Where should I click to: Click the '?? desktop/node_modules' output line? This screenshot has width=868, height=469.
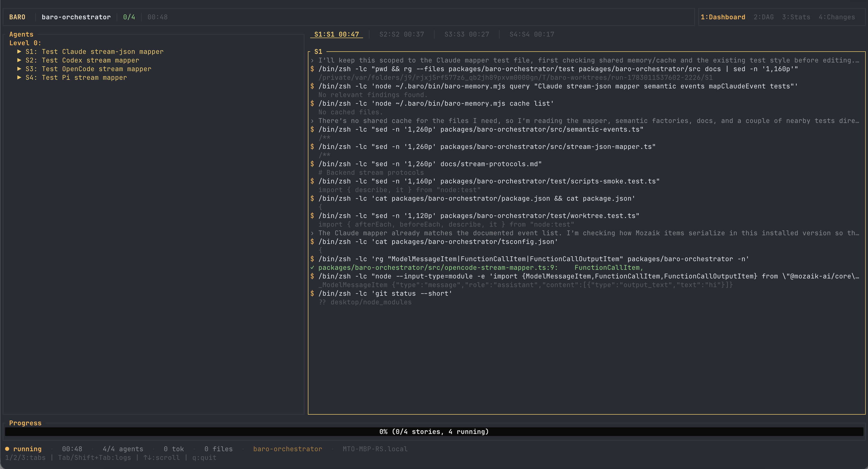365,302
